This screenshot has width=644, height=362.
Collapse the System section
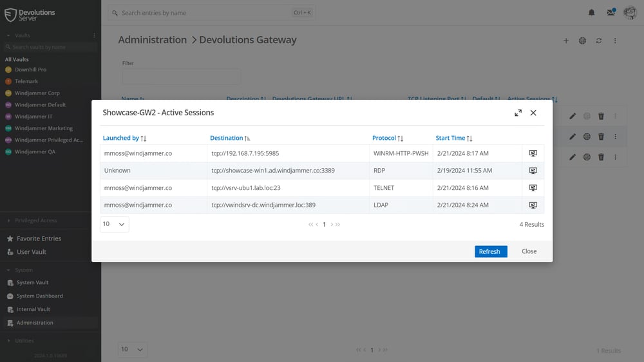[8, 270]
